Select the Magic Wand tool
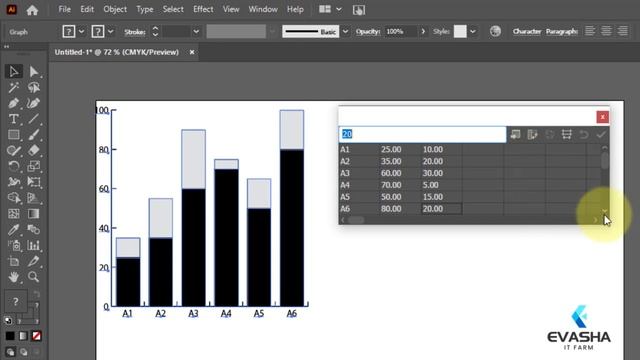This screenshot has width=640, height=360. pos(13,87)
